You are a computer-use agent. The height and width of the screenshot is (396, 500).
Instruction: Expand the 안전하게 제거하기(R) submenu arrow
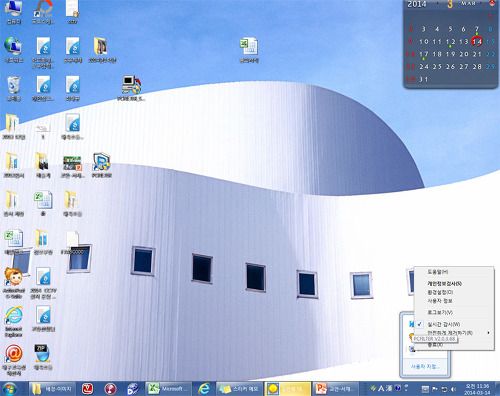coord(489,333)
